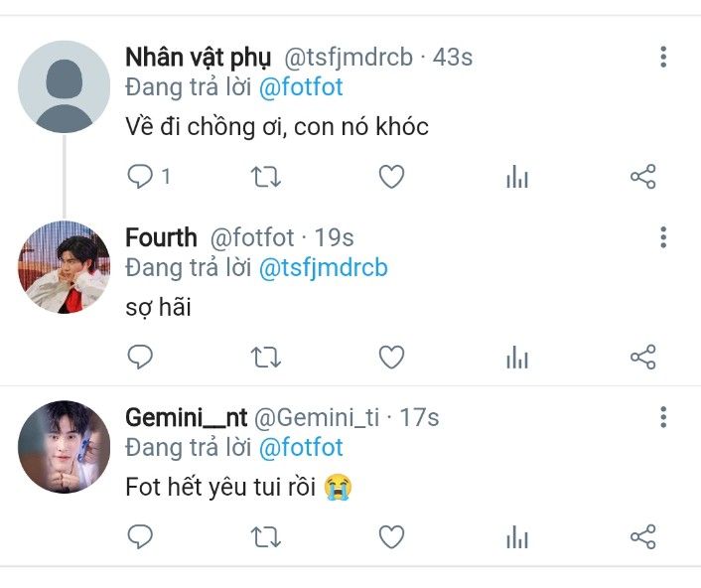Open more options on Nhân vật phụ's tweet
This screenshot has height=588, width=701.
663,57
